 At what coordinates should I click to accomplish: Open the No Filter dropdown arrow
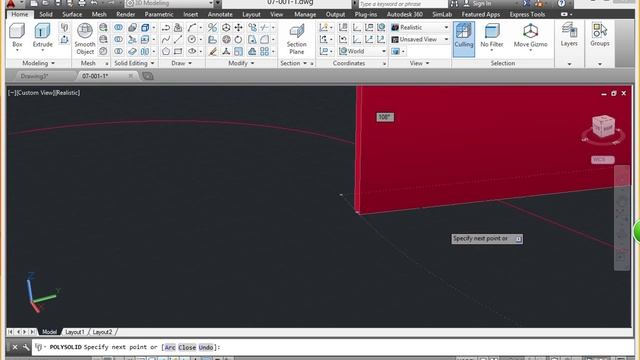tap(491, 50)
